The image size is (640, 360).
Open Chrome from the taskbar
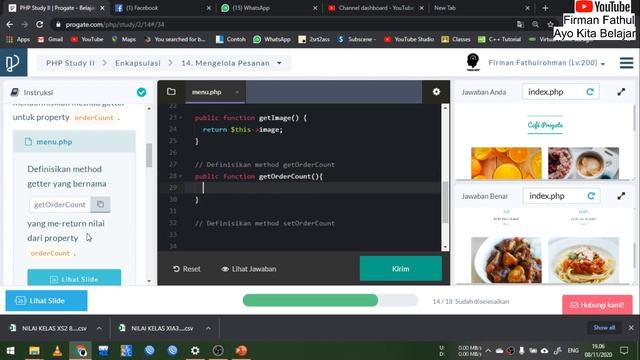pos(80,351)
